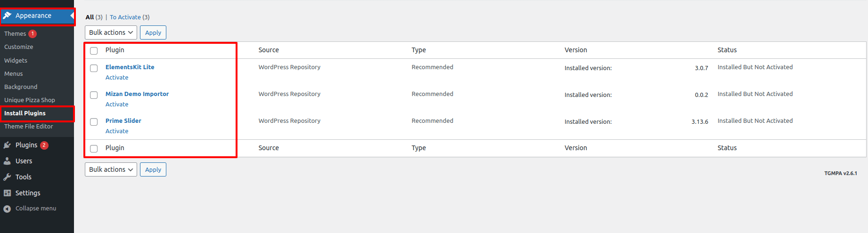Toggle the header select-all Plugin checkbox
This screenshot has height=233, width=868.
[x=94, y=51]
